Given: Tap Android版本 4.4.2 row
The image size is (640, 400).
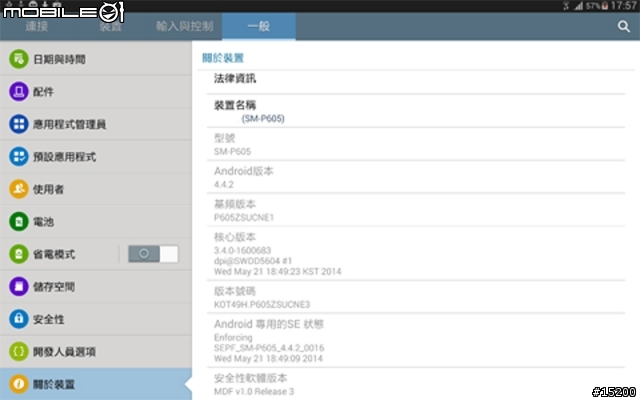Looking at the screenshot, I should (x=416, y=177).
